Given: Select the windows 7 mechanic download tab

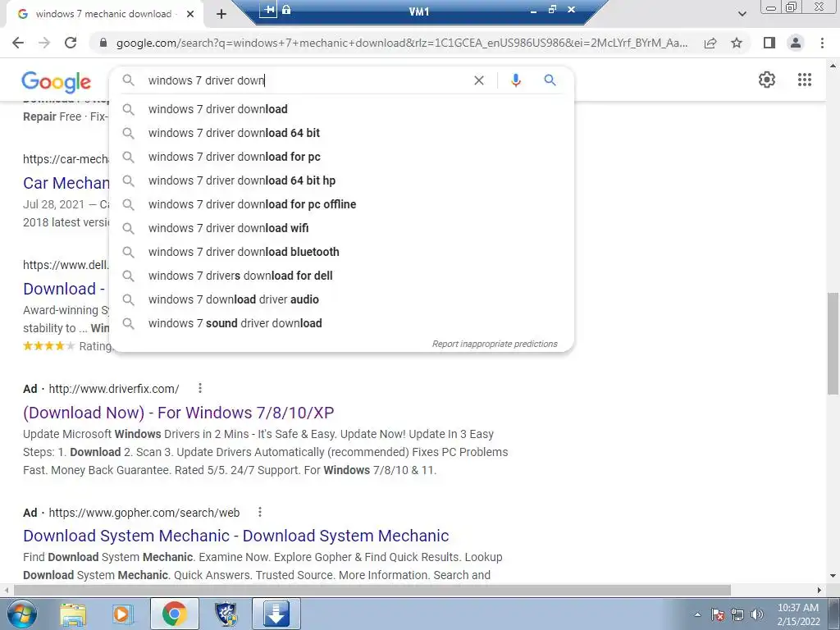Looking at the screenshot, I should pos(104,15).
